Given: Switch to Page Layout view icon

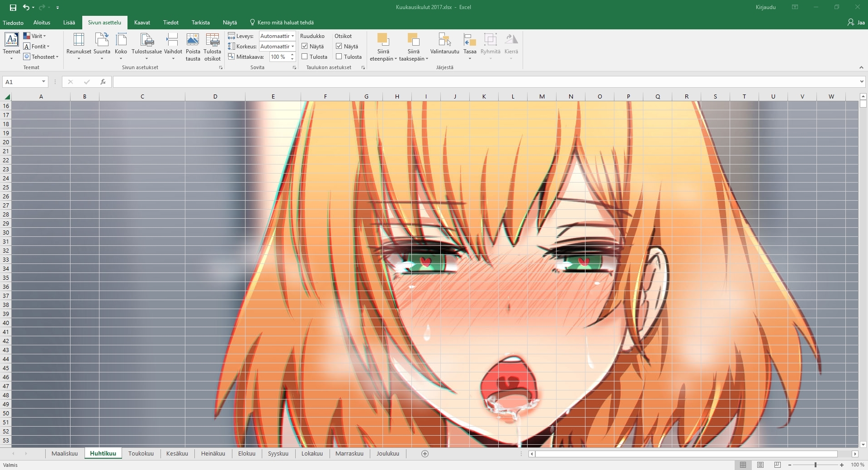Looking at the screenshot, I should click(760, 465).
